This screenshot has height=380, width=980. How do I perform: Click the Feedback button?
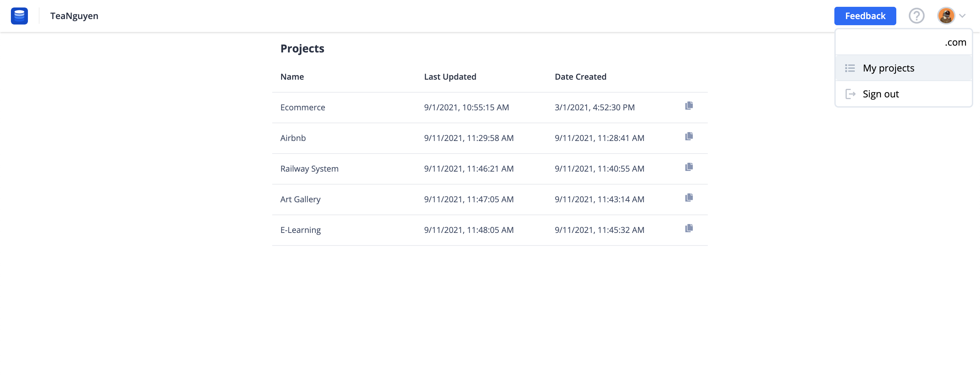click(865, 16)
